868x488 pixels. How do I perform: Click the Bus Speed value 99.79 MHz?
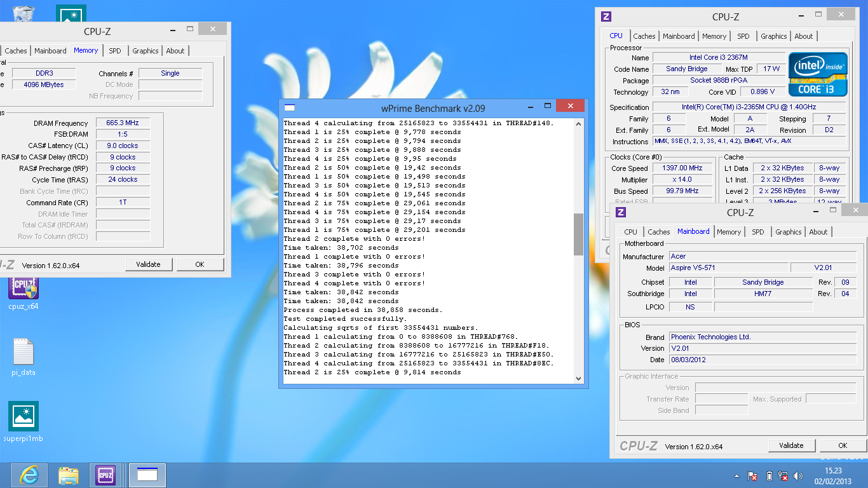tap(683, 191)
